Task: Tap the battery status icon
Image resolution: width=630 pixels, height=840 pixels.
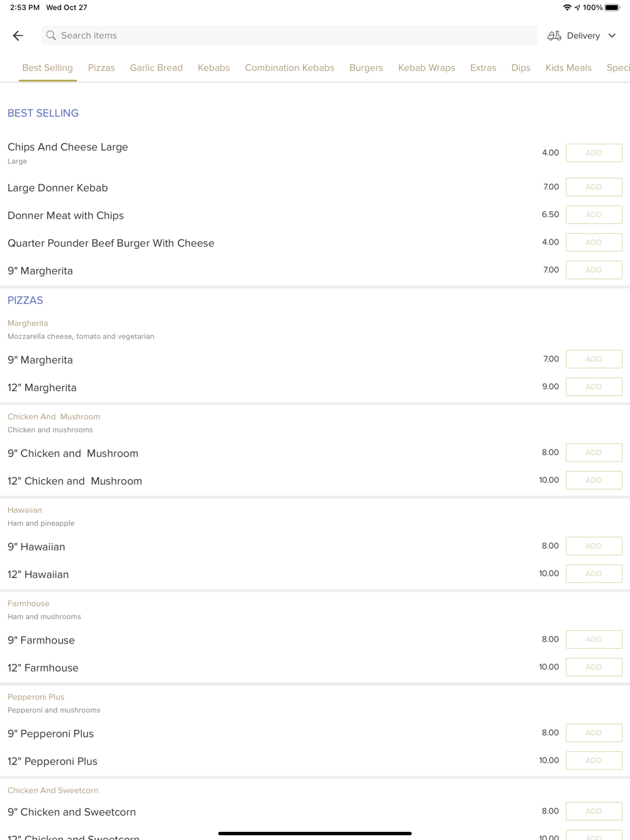Action: coord(612,8)
